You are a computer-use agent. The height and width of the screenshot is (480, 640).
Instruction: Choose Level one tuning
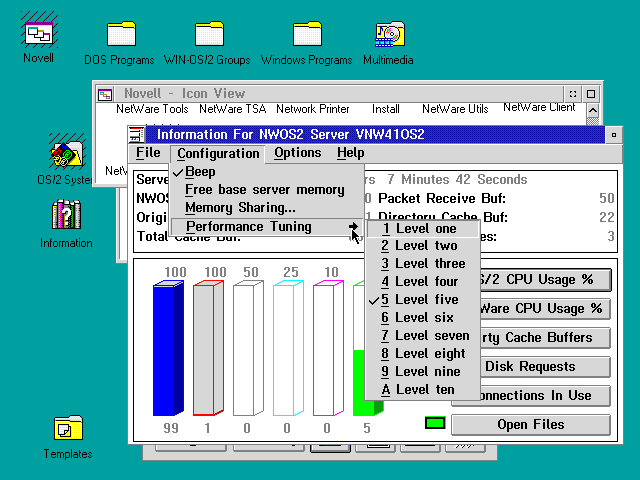pyautogui.click(x=422, y=229)
